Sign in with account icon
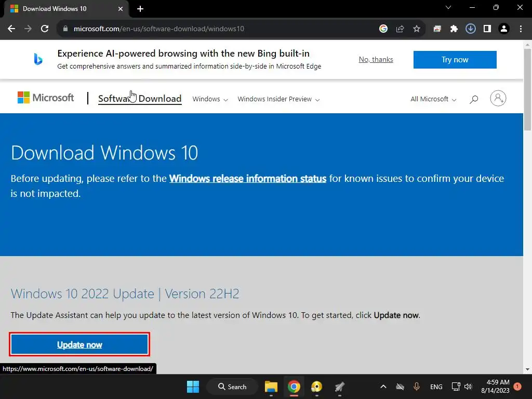 (498, 98)
